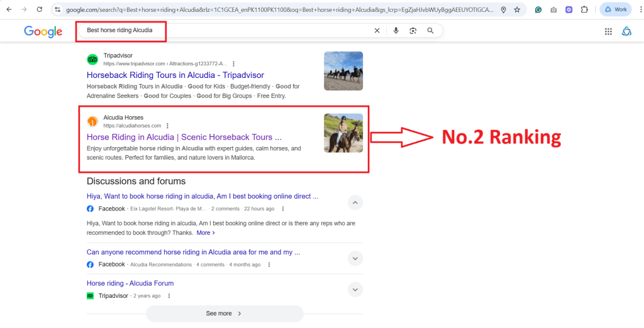This screenshot has height=328, width=644.
Task: Click the Alcudia Horses site name text
Action: coord(123,118)
